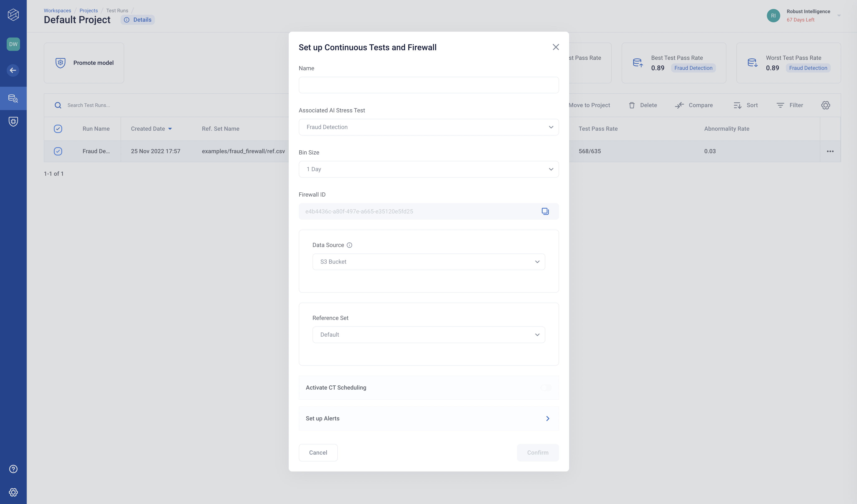Close the setup dialog with X
The width and height of the screenshot is (857, 504).
(556, 47)
